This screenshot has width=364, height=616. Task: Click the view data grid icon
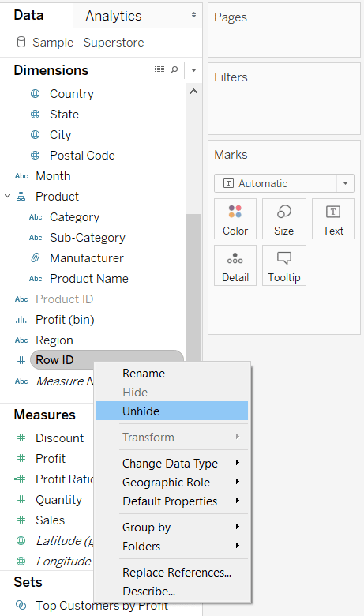pos(159,70)
